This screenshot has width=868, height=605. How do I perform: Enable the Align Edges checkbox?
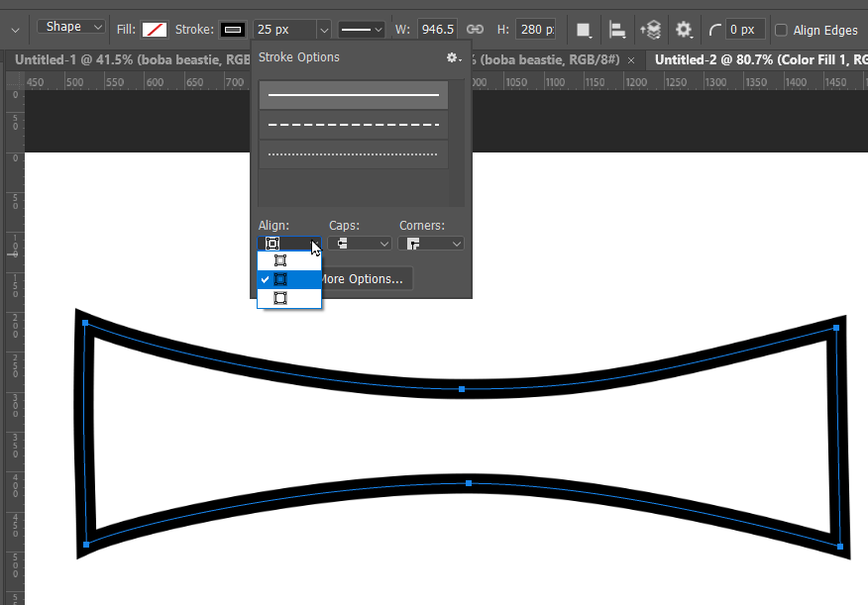[779, 30]
